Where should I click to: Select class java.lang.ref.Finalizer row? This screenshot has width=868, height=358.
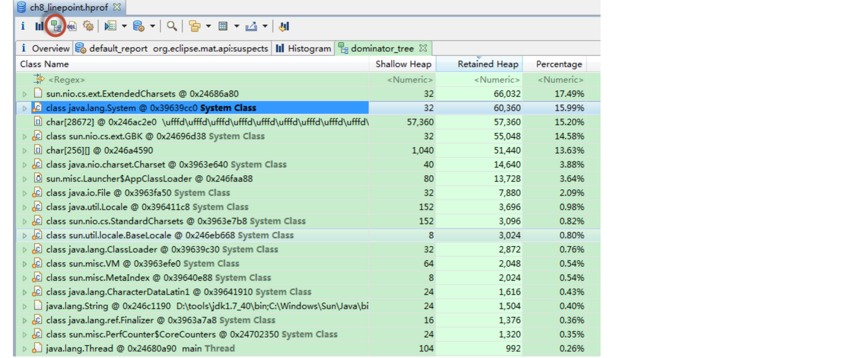click(308, 320)
